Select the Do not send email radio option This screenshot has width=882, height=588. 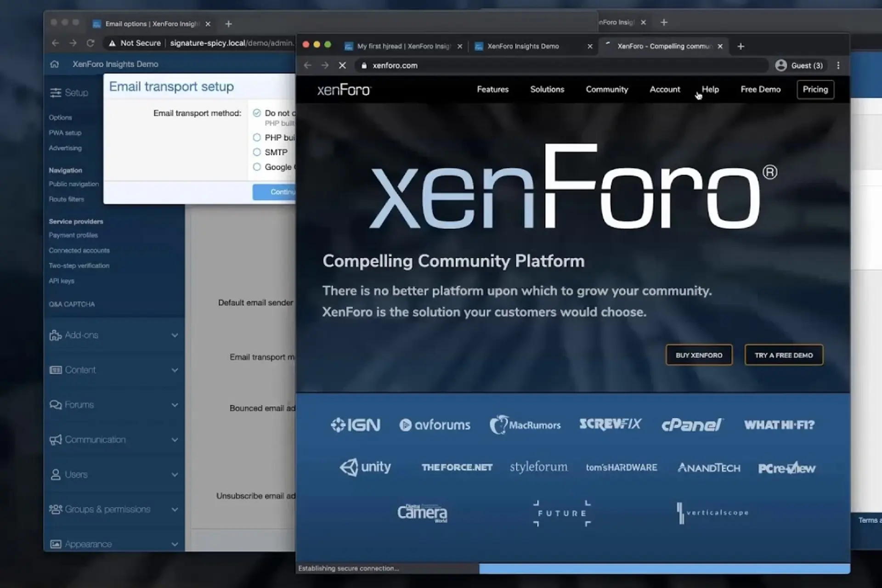point(257,113)
